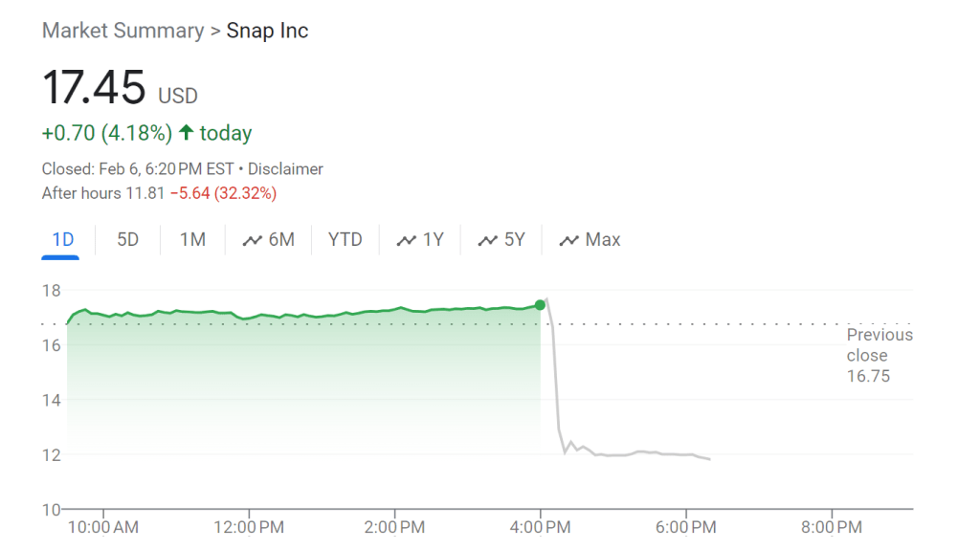This screenshot has height=550, width=980.
Task: Click the Snap Inc title text
Action: click(267, 31)
